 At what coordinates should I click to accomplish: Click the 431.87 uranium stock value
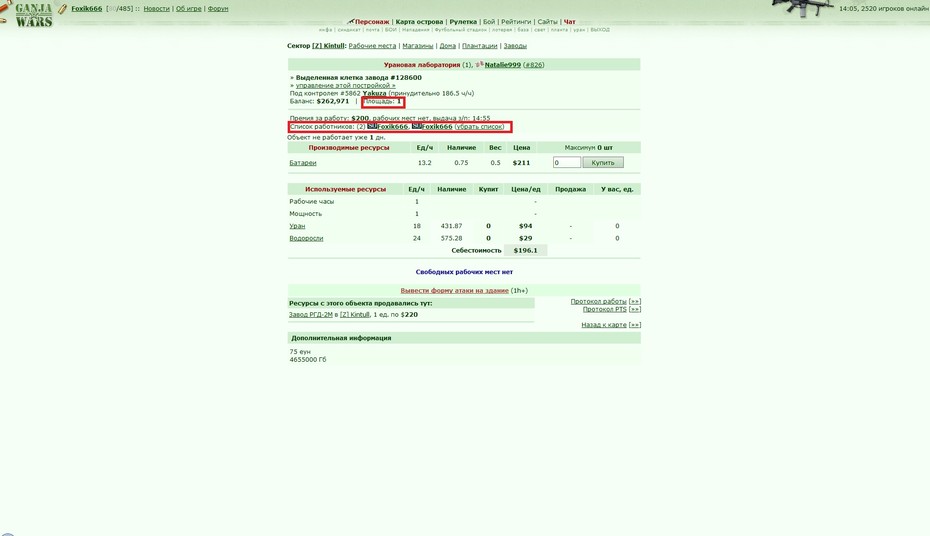(451, 226)
